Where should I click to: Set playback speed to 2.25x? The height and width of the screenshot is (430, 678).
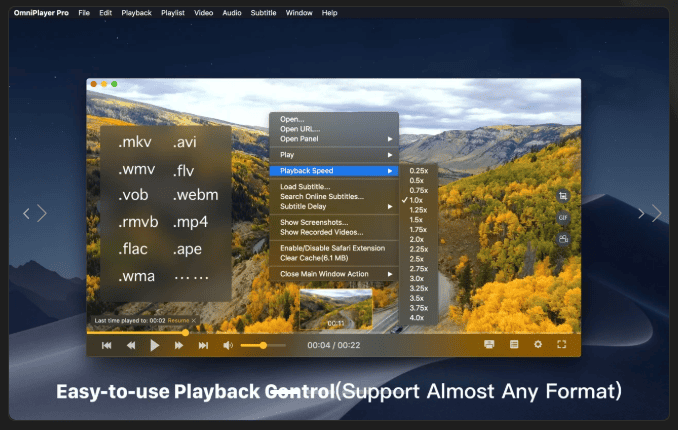click(418, 249)
